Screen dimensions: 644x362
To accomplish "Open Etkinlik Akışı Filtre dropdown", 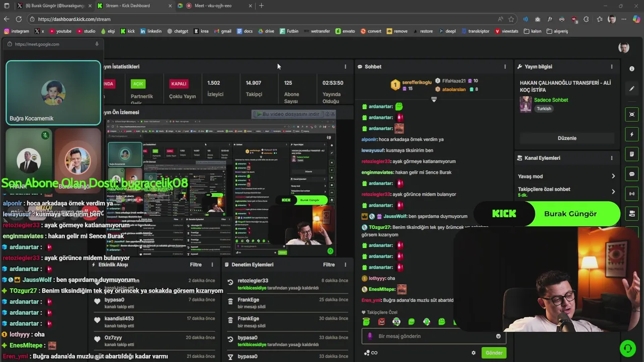I will (196, 264).
